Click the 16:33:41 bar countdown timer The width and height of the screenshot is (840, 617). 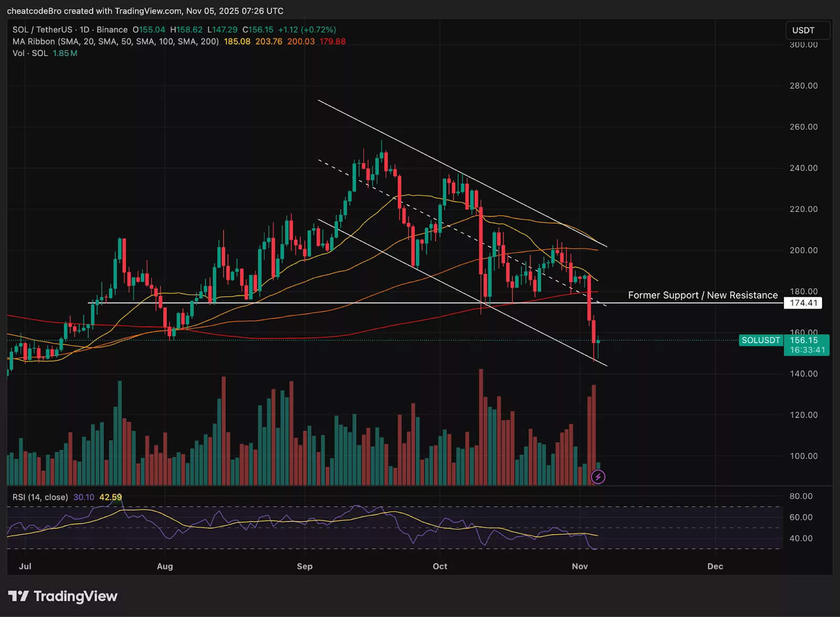coord(807,350)
